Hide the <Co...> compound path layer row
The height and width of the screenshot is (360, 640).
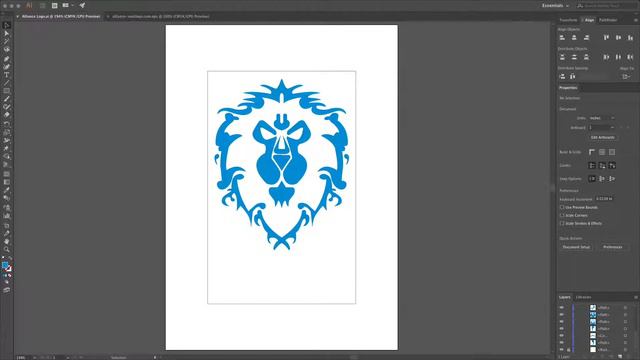[562, 336]
